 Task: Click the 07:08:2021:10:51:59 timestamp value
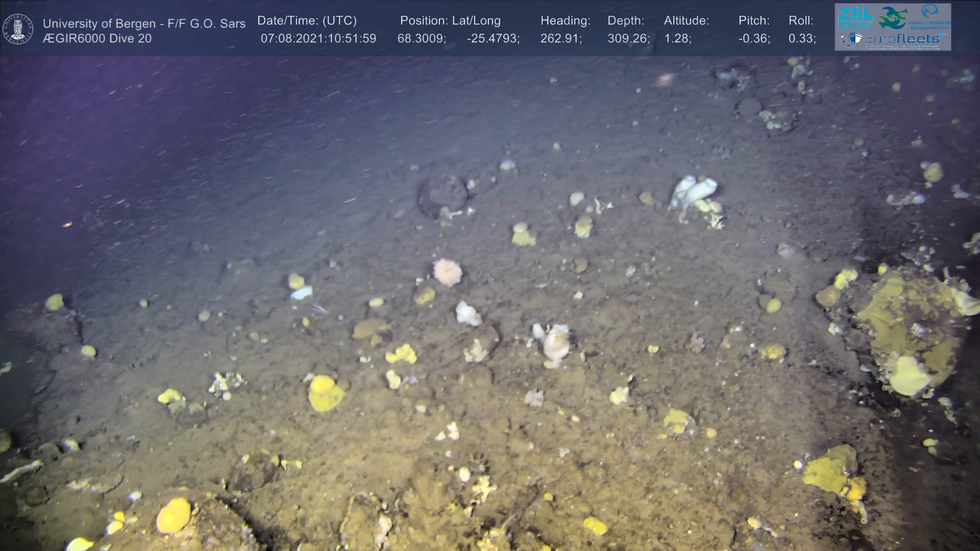pos(318,38)
